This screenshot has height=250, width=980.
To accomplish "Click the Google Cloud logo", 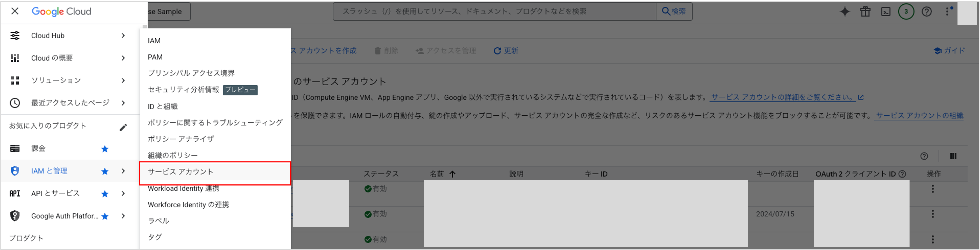I will click(61, 11).
